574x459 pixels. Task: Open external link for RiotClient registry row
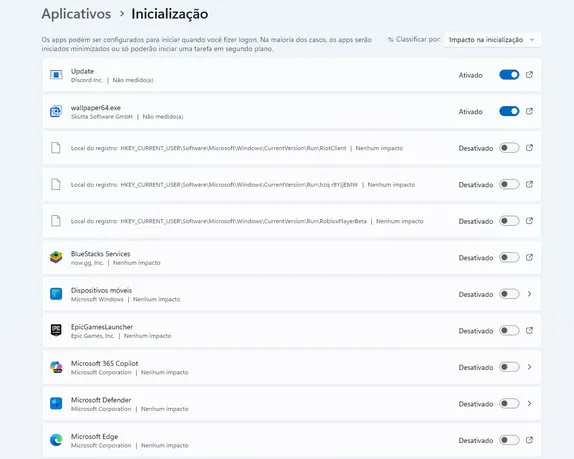click(529, 148)
